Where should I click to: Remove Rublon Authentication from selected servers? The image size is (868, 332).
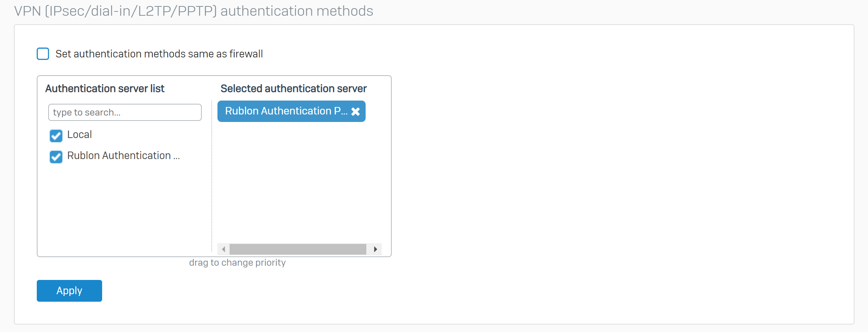click(355, 112)
